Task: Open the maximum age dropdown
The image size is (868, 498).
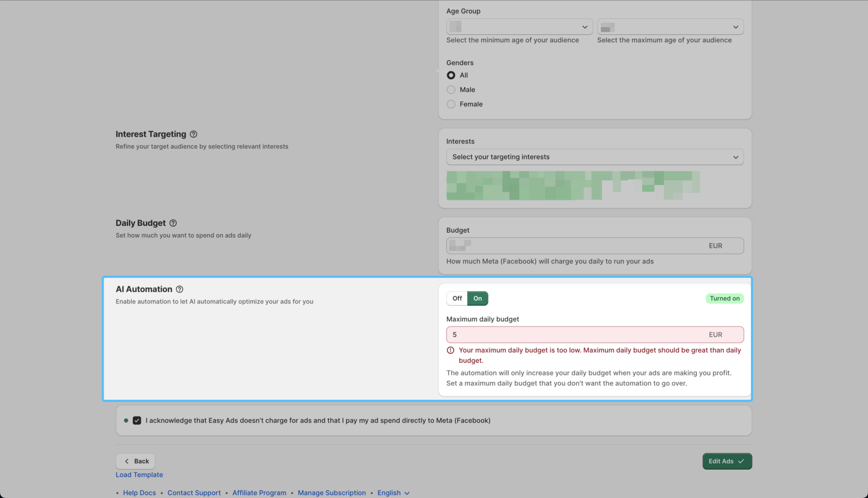Action: click(x=669, y=27)
